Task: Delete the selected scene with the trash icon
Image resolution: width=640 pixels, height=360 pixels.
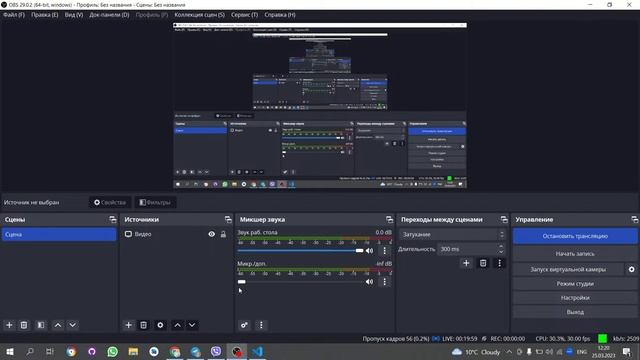Action: (x=24, y=325)
